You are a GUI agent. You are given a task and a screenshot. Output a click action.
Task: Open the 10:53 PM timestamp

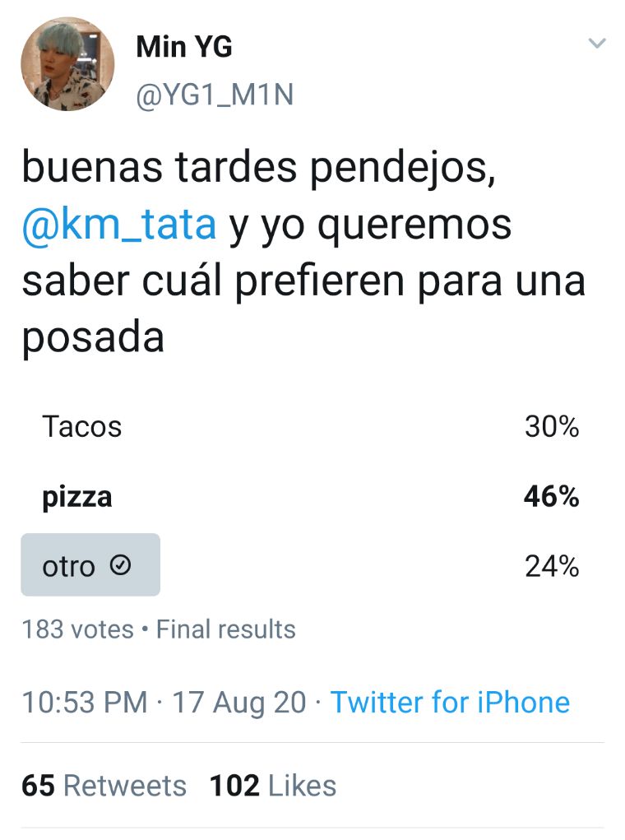tap(85, 703)
